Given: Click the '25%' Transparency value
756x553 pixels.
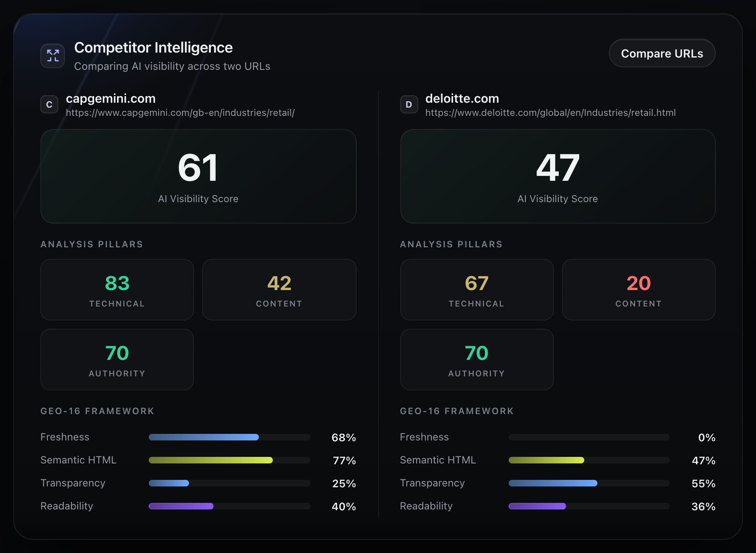Looking at the screenshot, I should pos(344,484).
